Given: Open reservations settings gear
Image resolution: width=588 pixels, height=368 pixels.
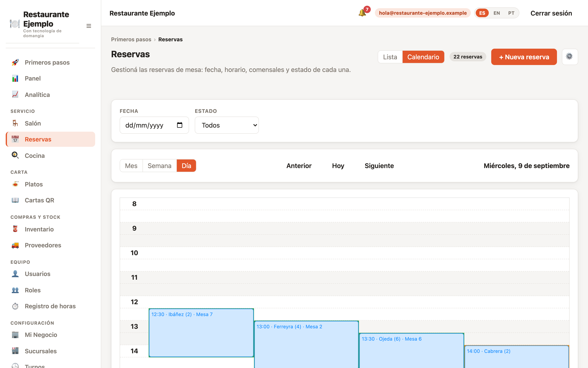Looking at the screenshot, I should 570,57.
